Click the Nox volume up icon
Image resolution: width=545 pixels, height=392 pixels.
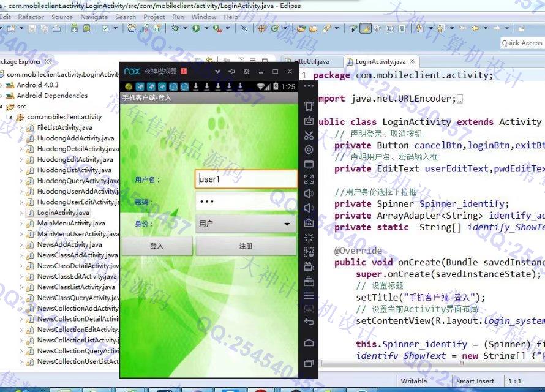309,193
